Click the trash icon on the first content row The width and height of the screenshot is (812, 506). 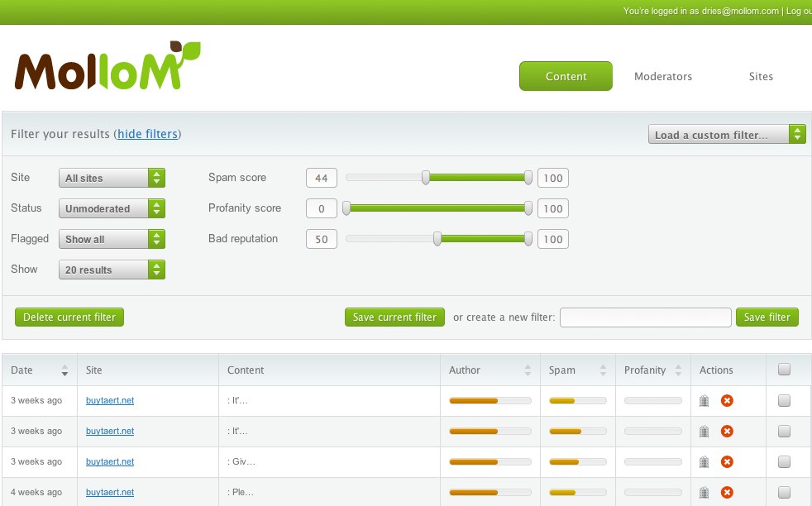tap(704, 400)
